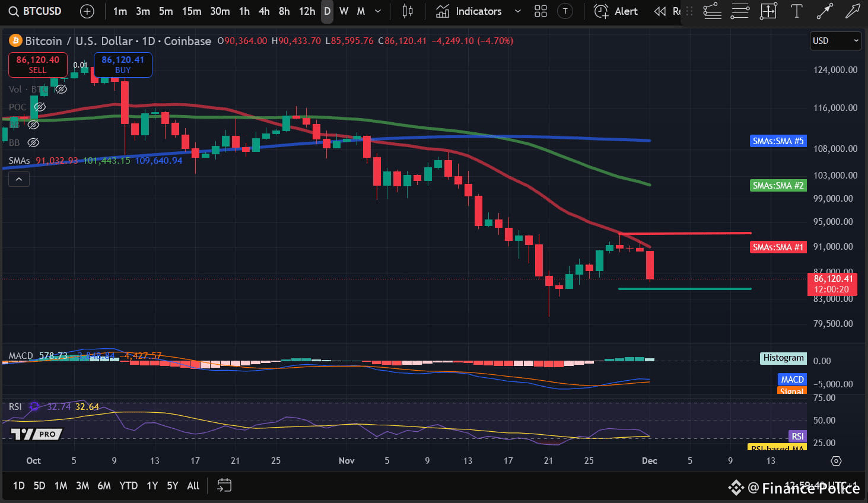Create a new Alert
The image size is (868, 503).
(616, 11)
